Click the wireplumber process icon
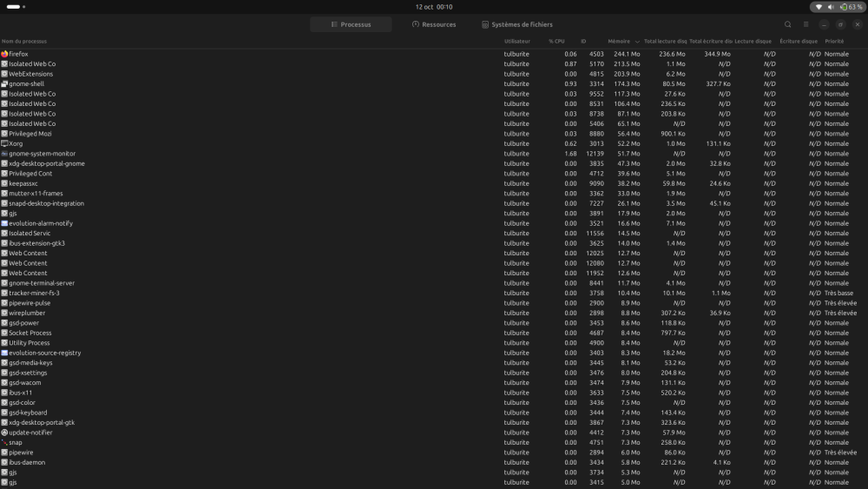Viewport: 868px width, 489px height. tap(4, 313)
